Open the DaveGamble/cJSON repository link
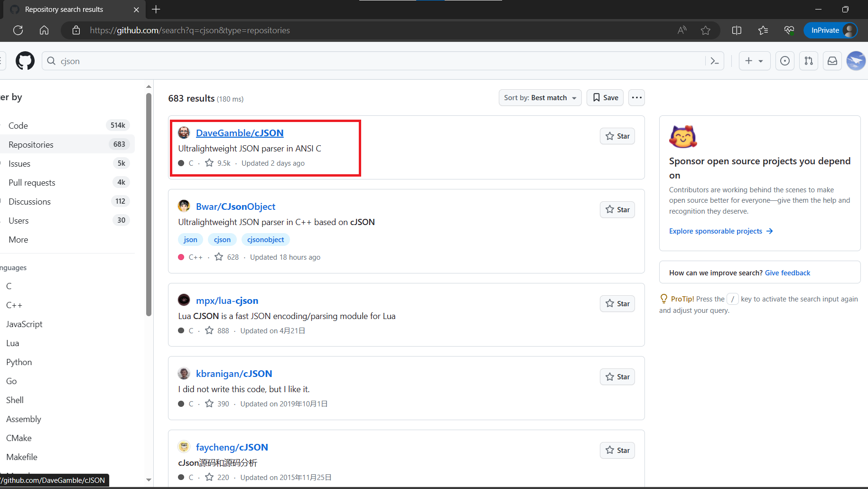 pos(240,133)
